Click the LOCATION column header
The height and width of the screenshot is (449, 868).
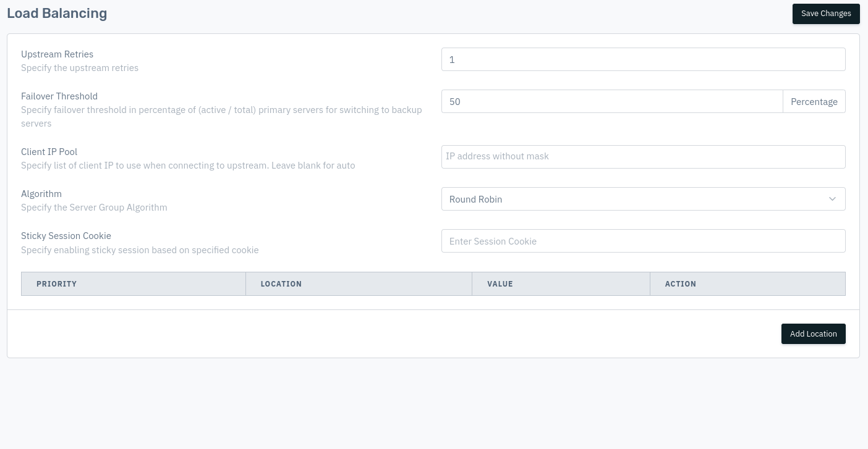click(281, 283)
